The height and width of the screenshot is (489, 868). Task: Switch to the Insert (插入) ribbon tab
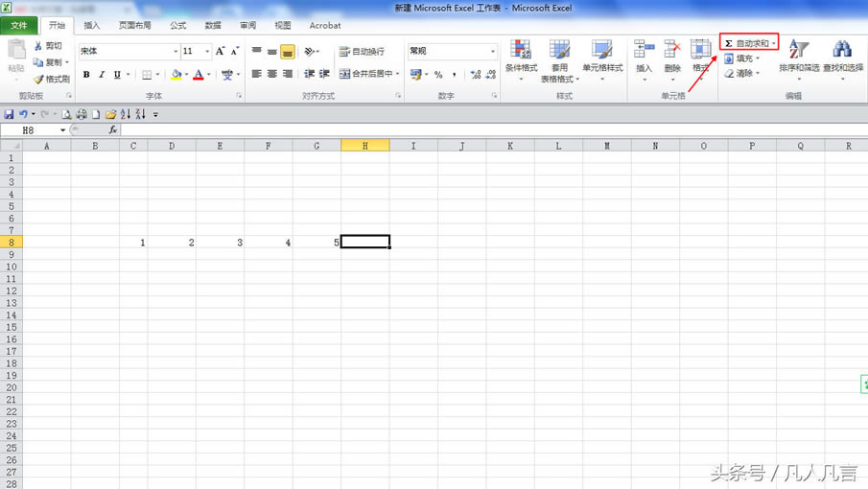tap(91, 26)
